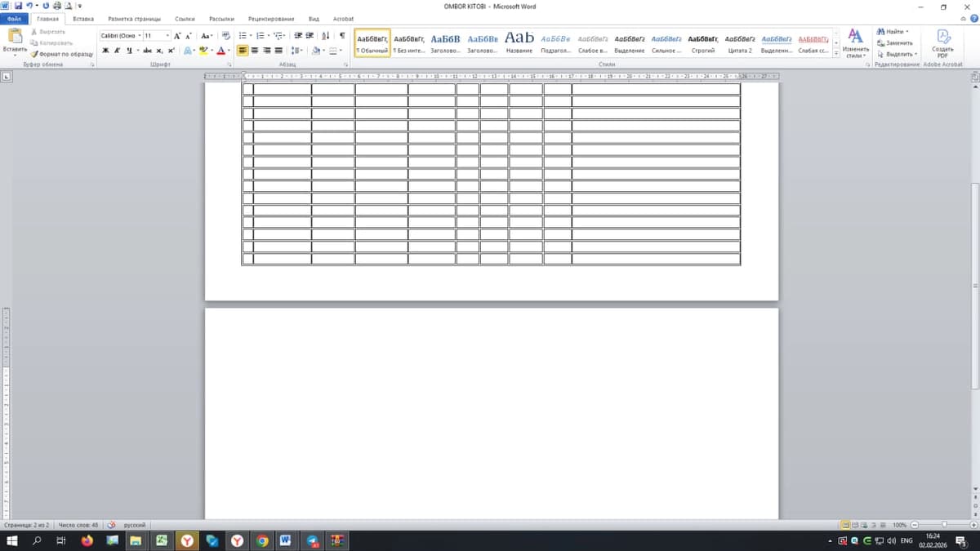Image resolution: width=980 pixels, height=551 pixels.
Task: Open the line spacing dropdown
Action: pos(296,51)
